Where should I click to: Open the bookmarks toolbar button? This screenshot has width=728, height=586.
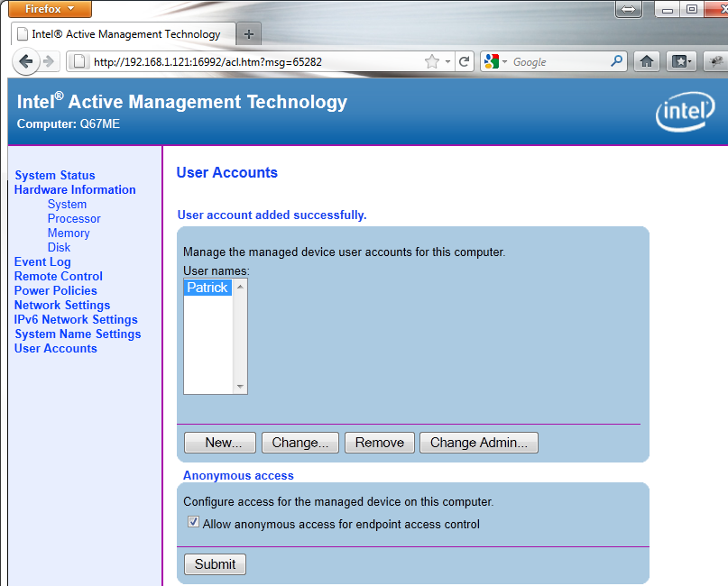(x=682, y=61)
